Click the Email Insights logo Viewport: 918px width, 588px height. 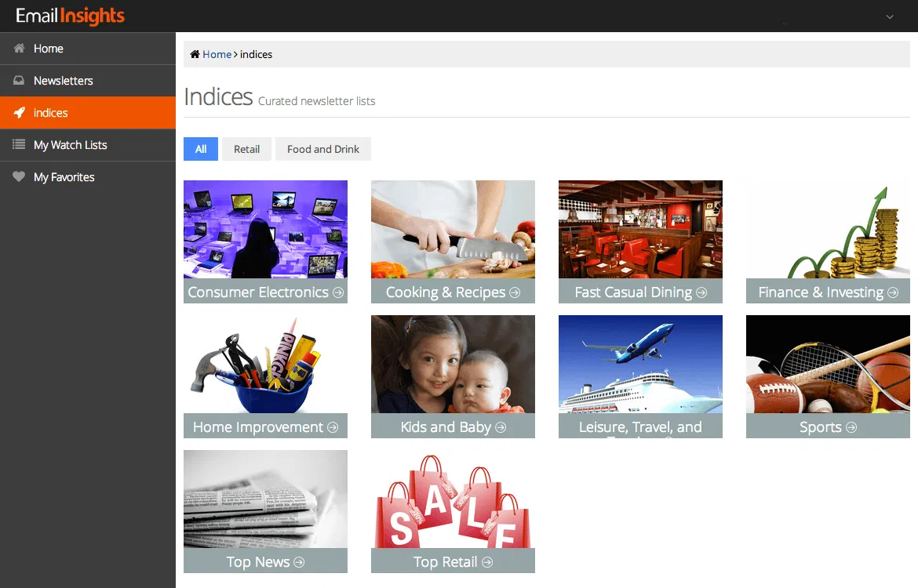(x=70, y=16)
